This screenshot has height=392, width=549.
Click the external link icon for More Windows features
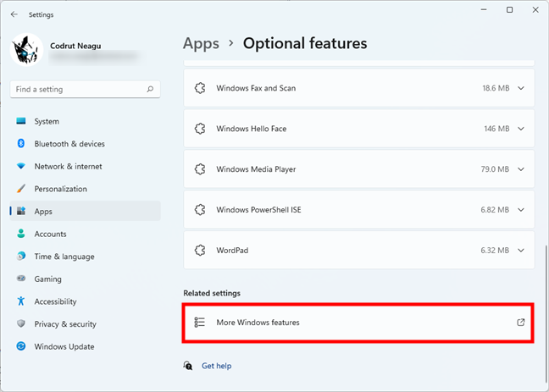(x=521, y=323)
